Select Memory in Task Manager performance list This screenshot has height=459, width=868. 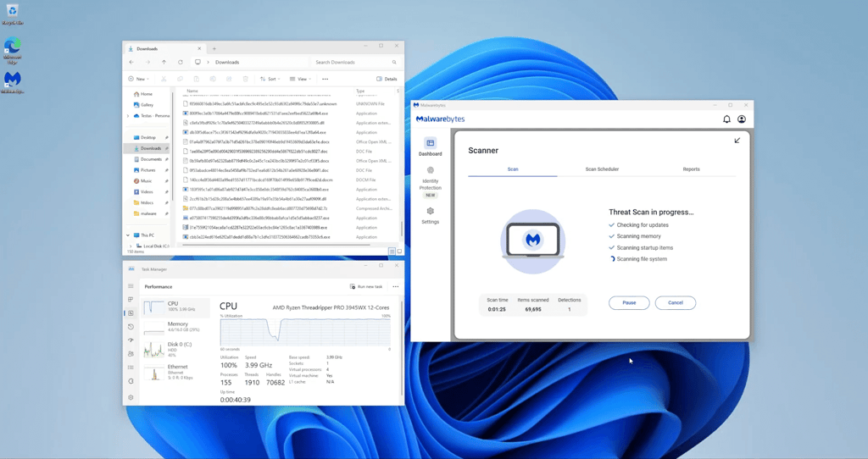point(175,327)
